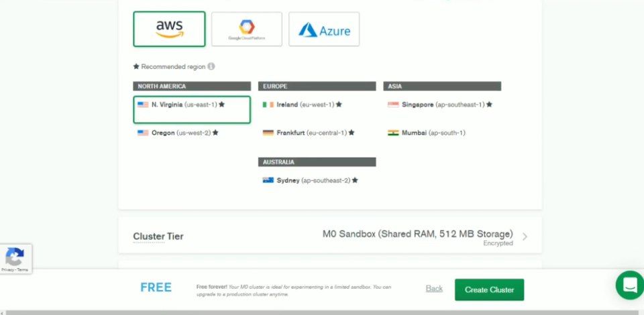Select the Mumbai (ap-south-1) region

(427, 133)
